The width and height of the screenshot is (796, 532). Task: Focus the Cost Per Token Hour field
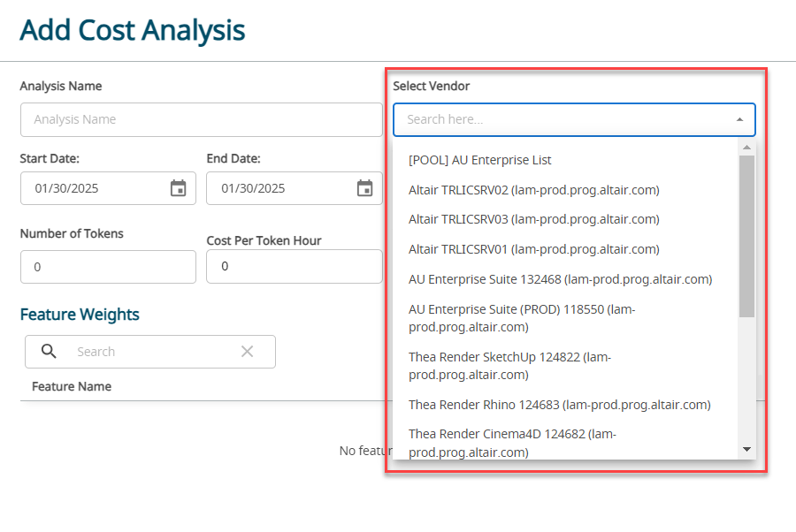click(x=295, y=266)
